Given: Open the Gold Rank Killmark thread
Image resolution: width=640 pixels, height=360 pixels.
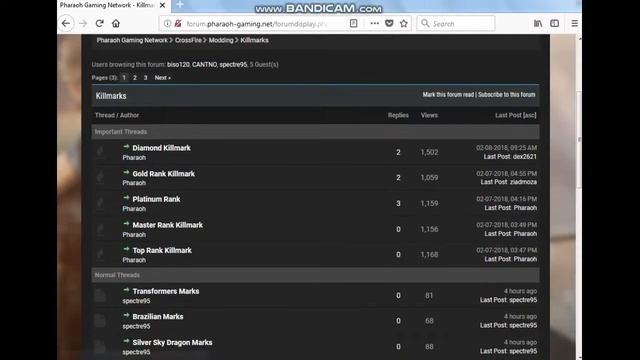Looking at the screenshot, I should click(x=164, y=173).
